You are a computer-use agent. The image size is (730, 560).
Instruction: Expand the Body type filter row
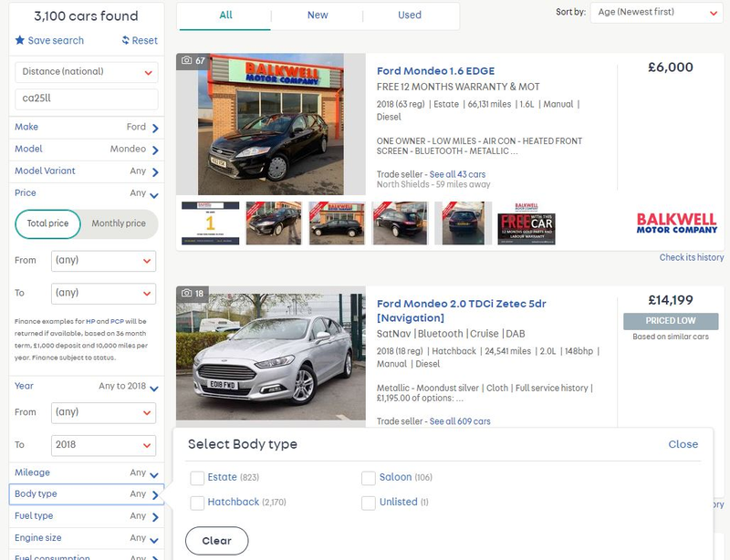(x=87, y=494)
